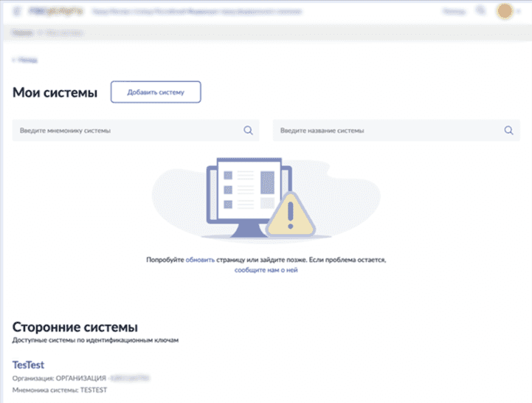Image resolution: width=532 pixels, height=403 pixels.
Task: Open the user avatar profile
Action: pos(505,12)
